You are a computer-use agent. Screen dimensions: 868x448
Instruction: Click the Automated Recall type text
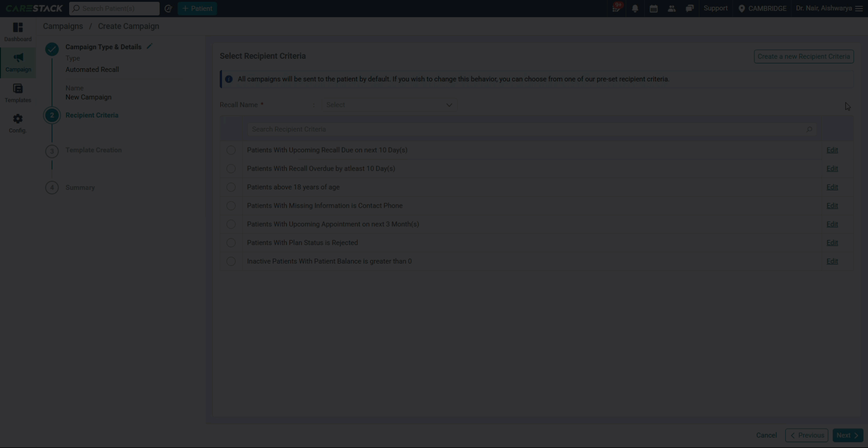pos(92,70)
